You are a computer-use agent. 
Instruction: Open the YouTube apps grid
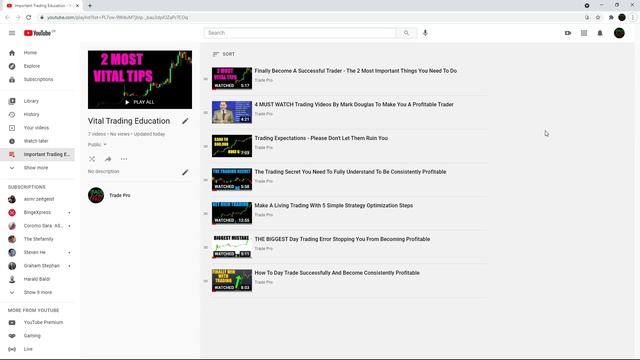pos(584,33)
